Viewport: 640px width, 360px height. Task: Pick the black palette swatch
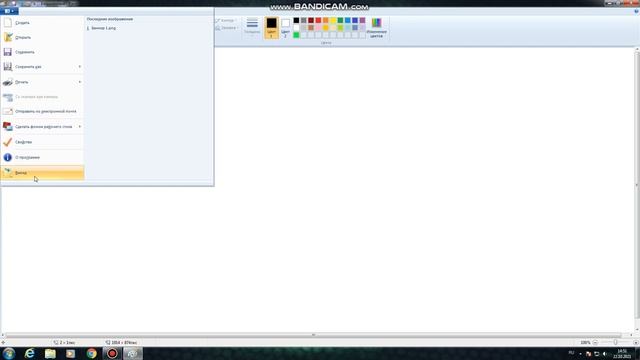pyautogui.click(x=296, y=20)
